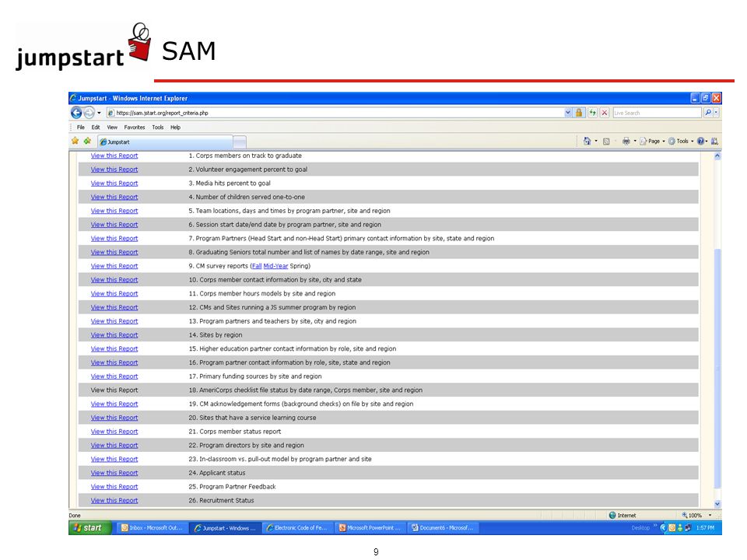The width and height of the screenshot is (747, 560).
Task: View report for Primary funding sources row
Action: pyautogui.click(x=114, y=376)
